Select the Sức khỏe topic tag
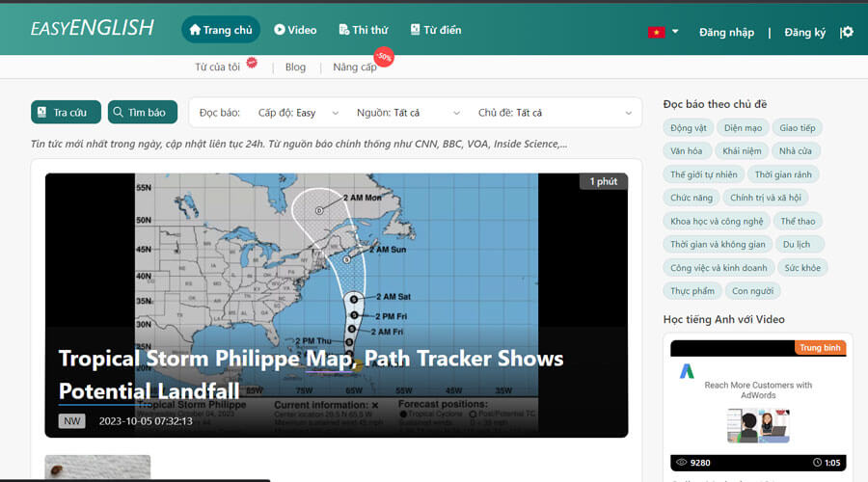Image resolution: width=868 pixels, height=482 pixels. (802, 268)
